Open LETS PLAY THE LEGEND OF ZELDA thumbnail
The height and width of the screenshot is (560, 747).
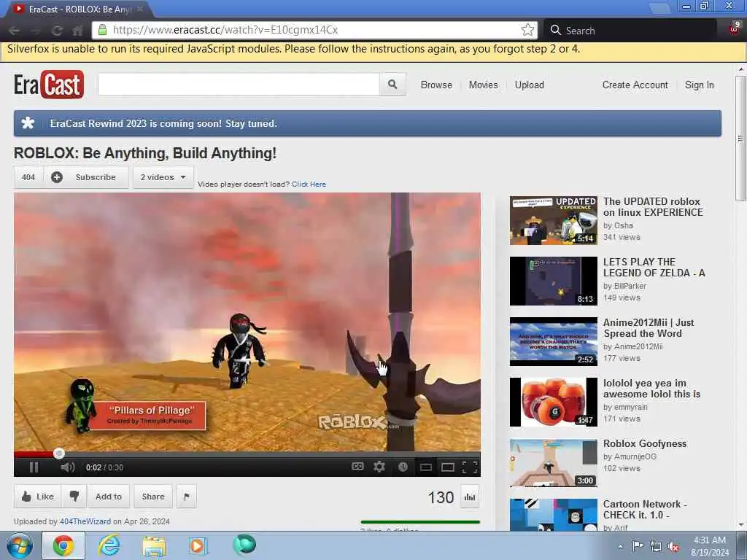pyautogui.click(x=553, y=281)
